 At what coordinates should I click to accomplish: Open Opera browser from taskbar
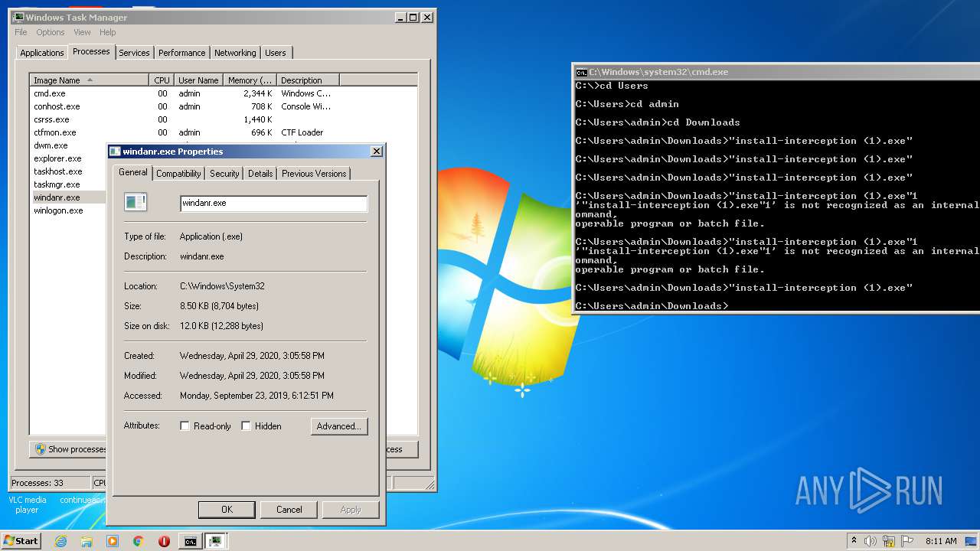(164, 541)
